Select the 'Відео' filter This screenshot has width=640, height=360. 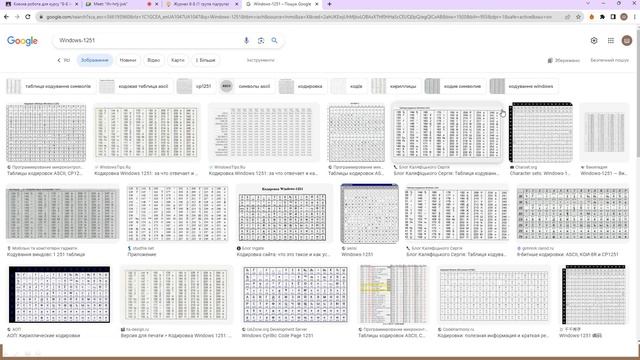click(153, 60)
